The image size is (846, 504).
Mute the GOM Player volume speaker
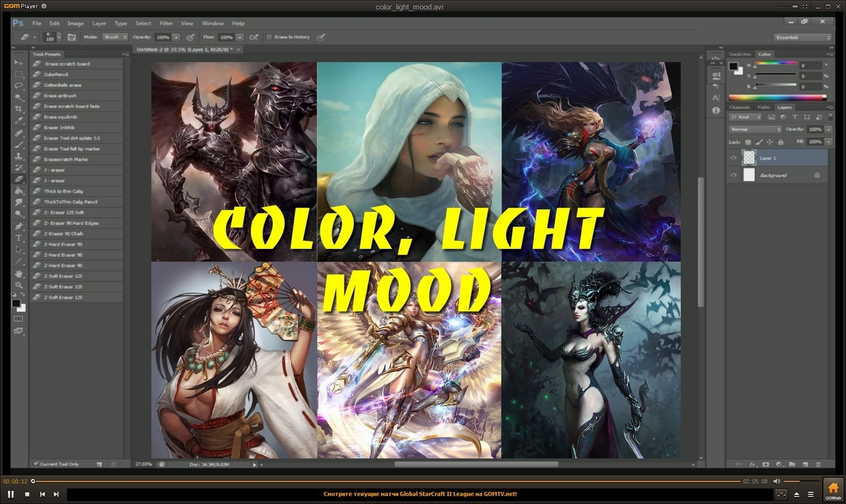(x=777, y=482)
